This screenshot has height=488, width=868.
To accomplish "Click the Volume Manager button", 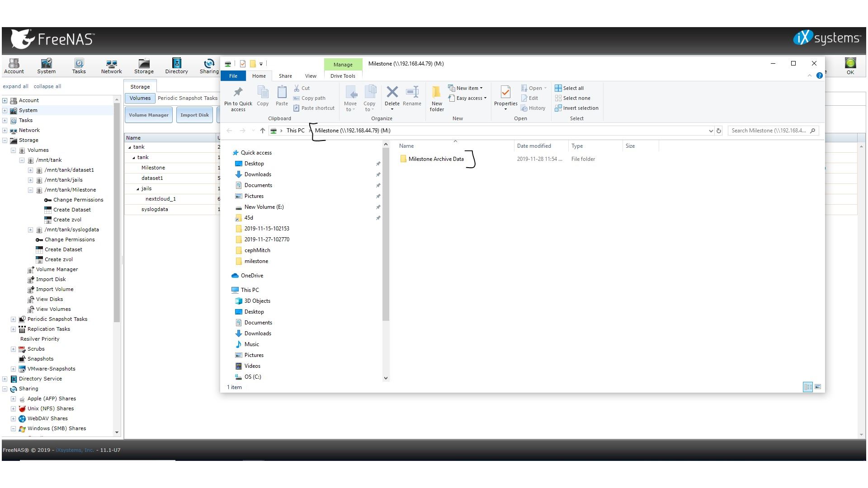I will tap(149, 115).
